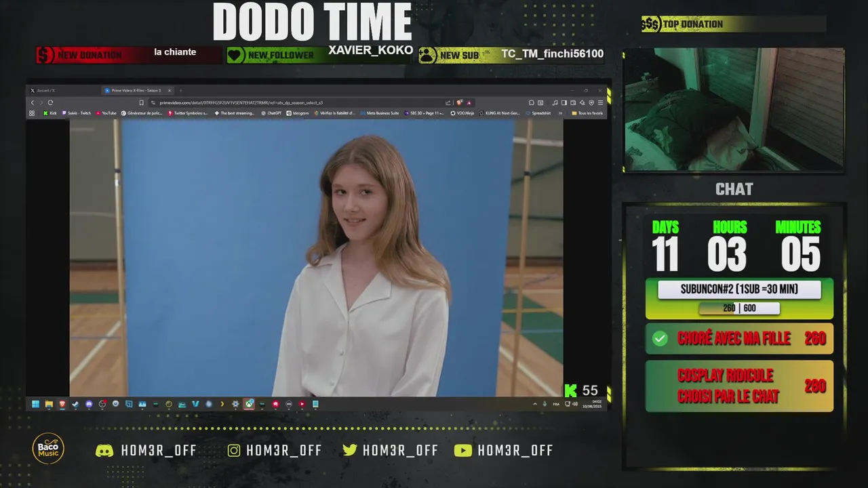Open File Explorer from the taskbar
The image size is (868, 488).
pos(49,404)
